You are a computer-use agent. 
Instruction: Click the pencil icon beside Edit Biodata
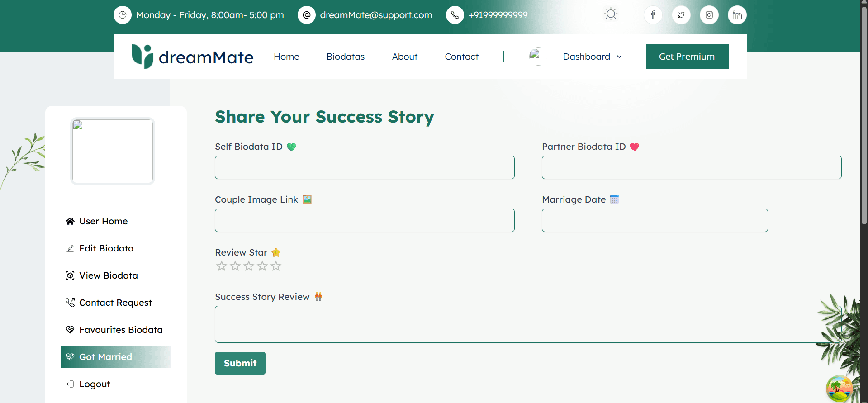pos(70,248)
